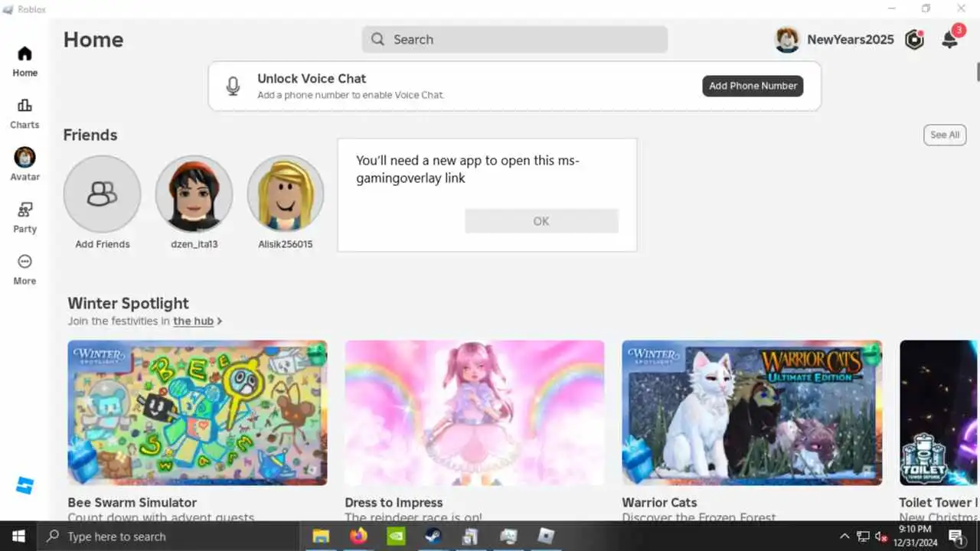
Task: Open File Explorer from the taskbar
Action: (321, 536)
